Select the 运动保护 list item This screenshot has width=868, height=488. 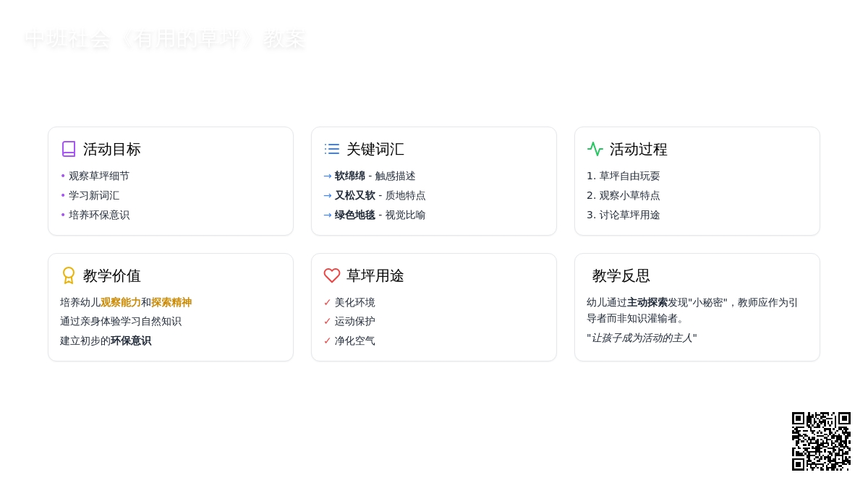point(354,321)
